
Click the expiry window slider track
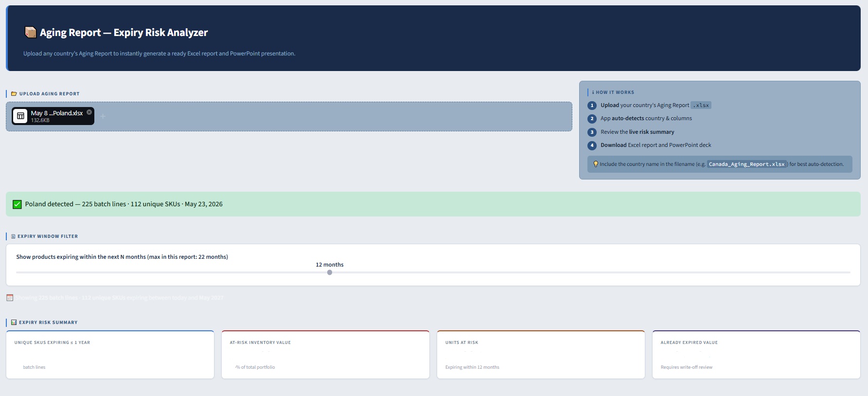pyautogui.click(x=433, y=272)
